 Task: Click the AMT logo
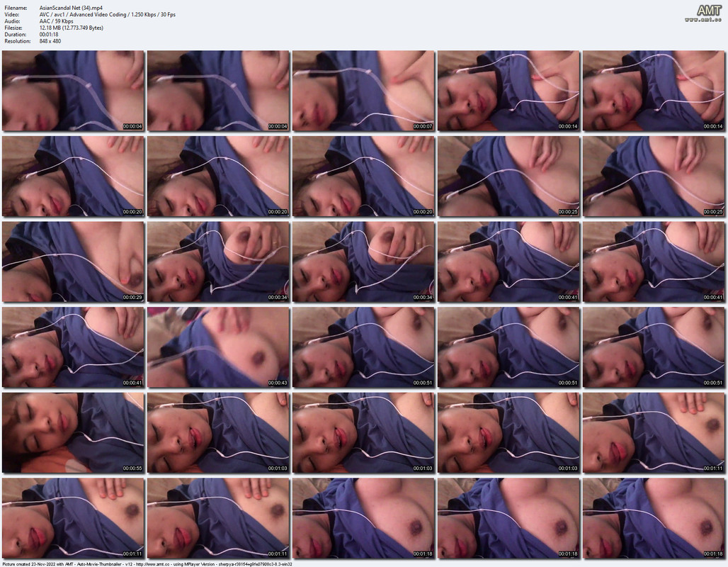pos(709,10)
